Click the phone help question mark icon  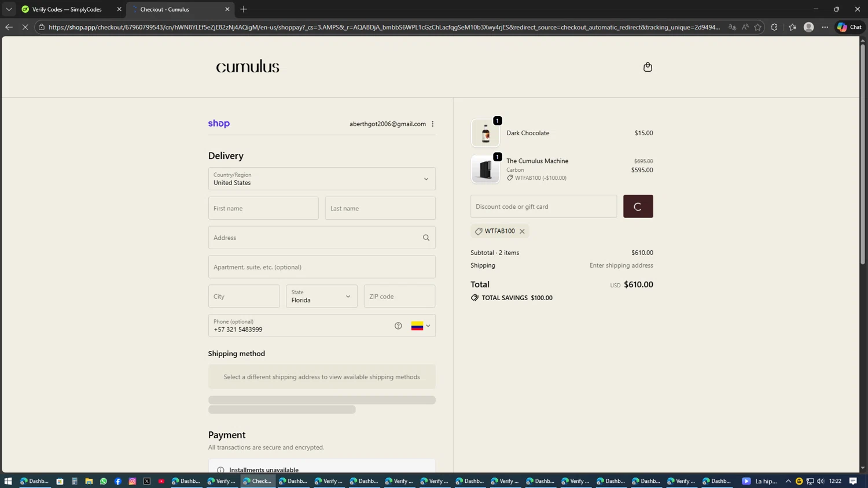tap(398, 326)
